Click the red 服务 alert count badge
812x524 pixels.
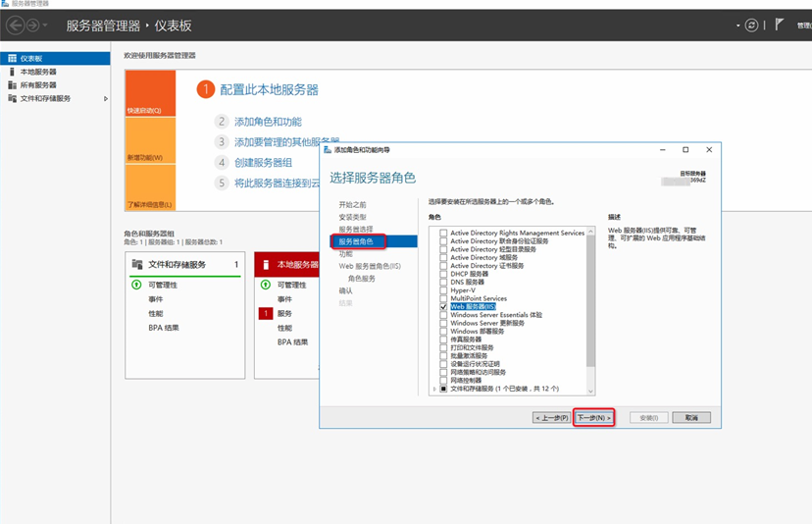click(265, 313)
